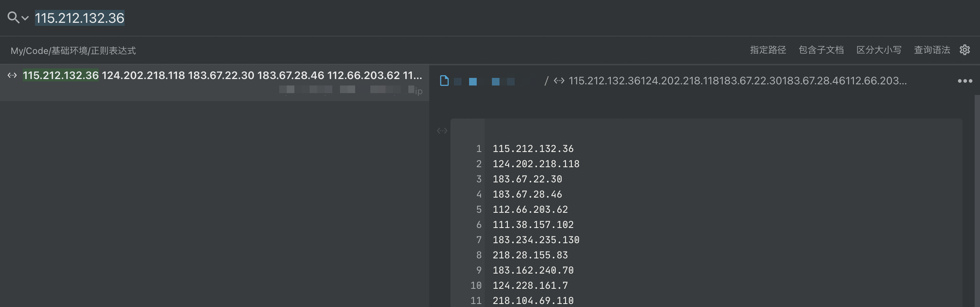
Task: Click the code block icon in breadcrumb
Action: (559, 81)
